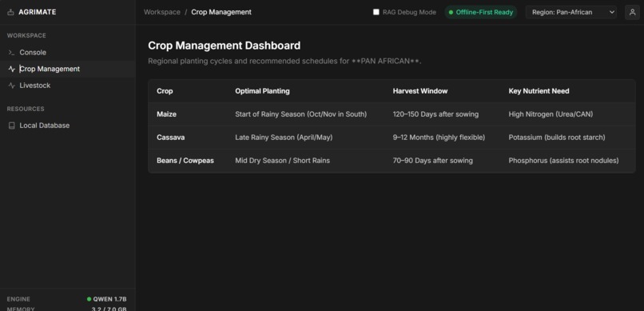Click '9–12 Months (highly flexible)' cell
Viewport: 644px width, 311px height.
click(439, 138)
